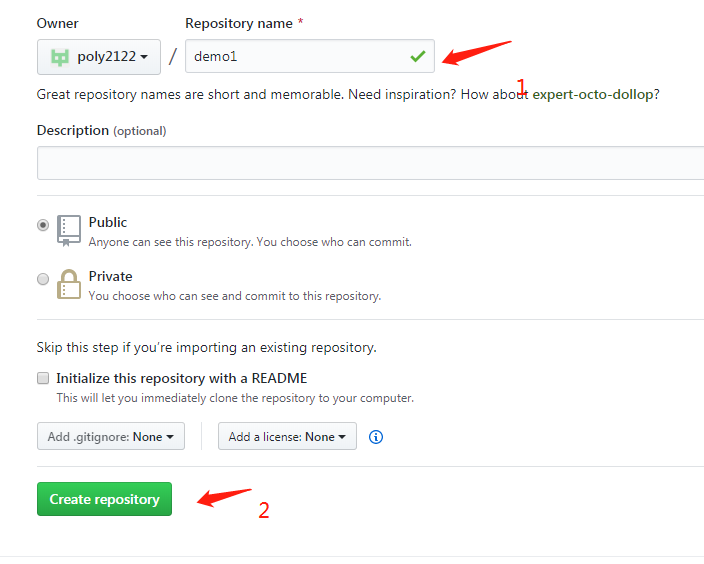Enable Initialize this repository with a README

coord(43,379)
